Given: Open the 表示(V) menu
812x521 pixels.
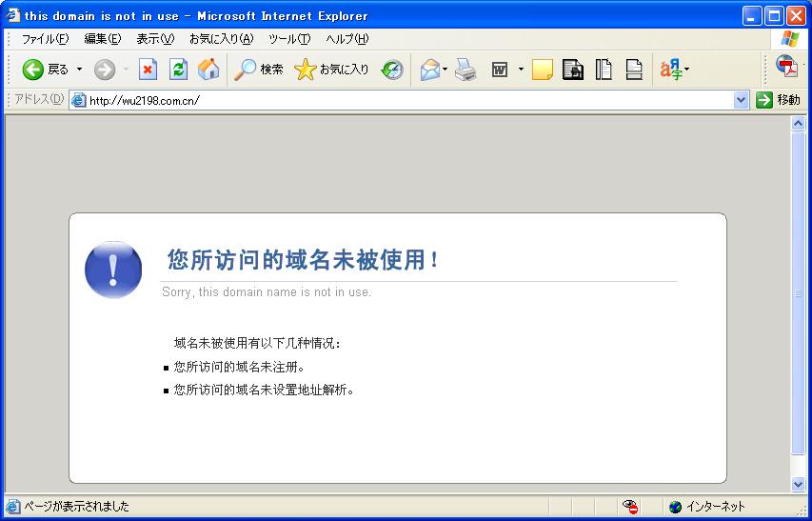Looking at the screenshot, I should (155, 39).
